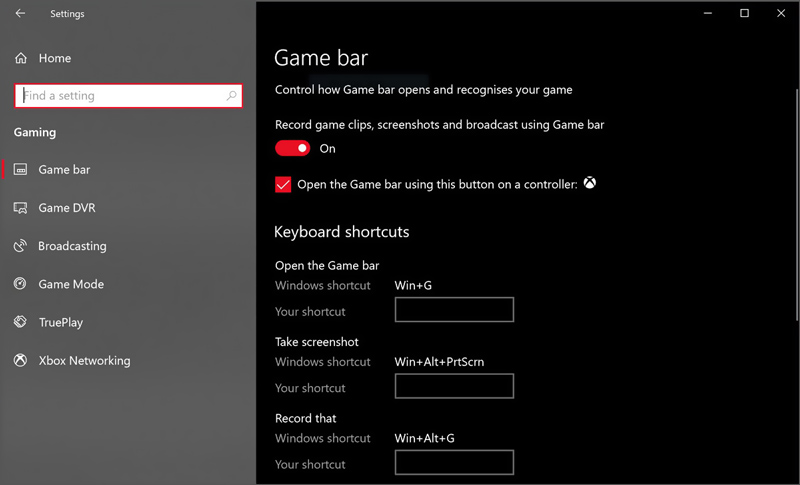Click the back arrow in Settings header
This screenshot has height=485, width=800.
tap(21, 14)
